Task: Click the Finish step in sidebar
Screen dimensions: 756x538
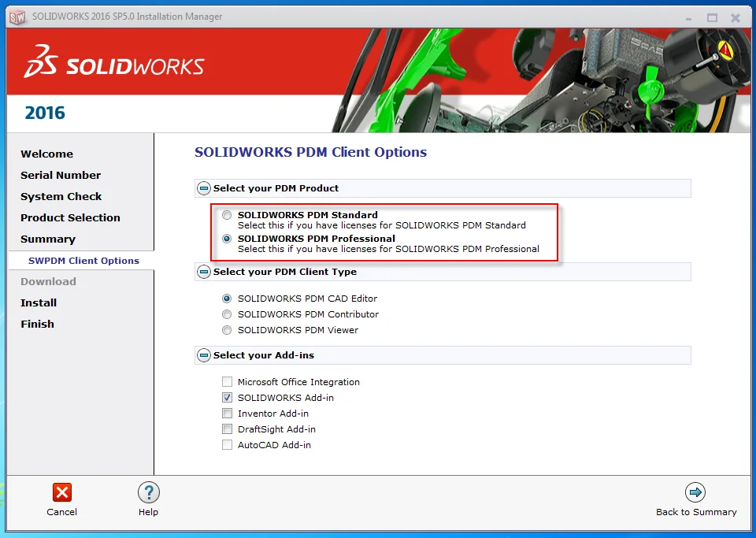Action: pyautogui.click(x=37, y=324)
